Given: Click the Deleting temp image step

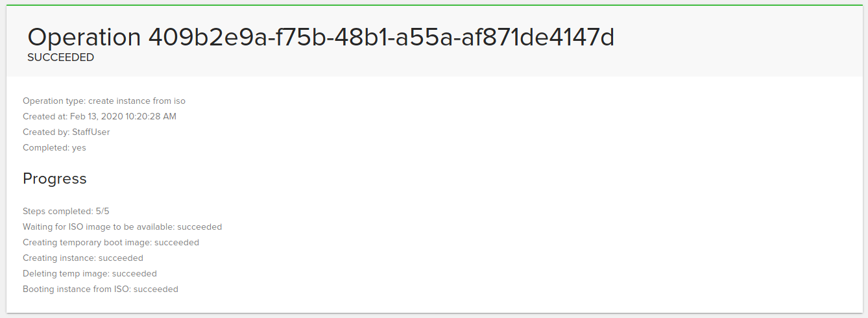Looking at the screenshot, I should click(90, 274).
